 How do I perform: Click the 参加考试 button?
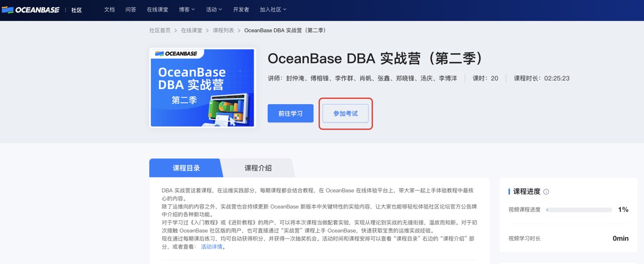pos(346,113)
